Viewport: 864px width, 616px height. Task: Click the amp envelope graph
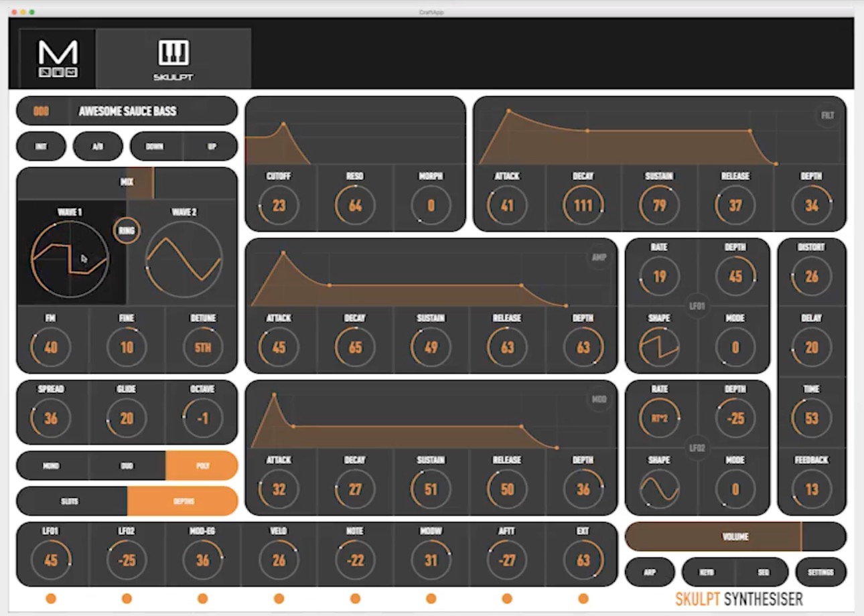pyautogui.click(x=431, y=273)
